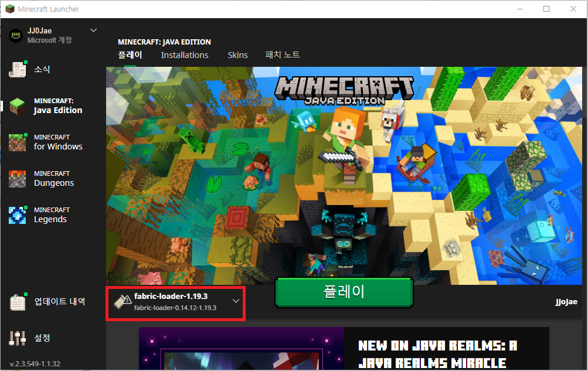Maximize the Minecraft Launcher window
Image resolution: width=588 pixels, height=371 pixels.
[x=546, y=9]
